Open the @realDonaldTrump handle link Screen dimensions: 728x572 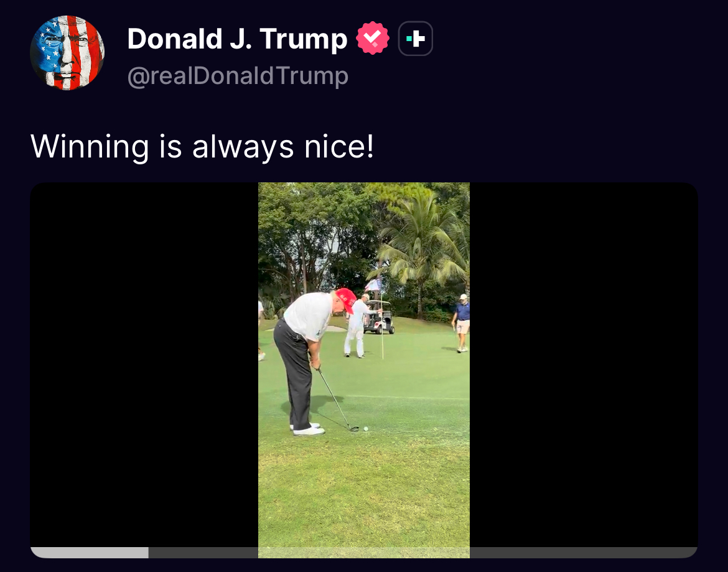coord(238,76)
